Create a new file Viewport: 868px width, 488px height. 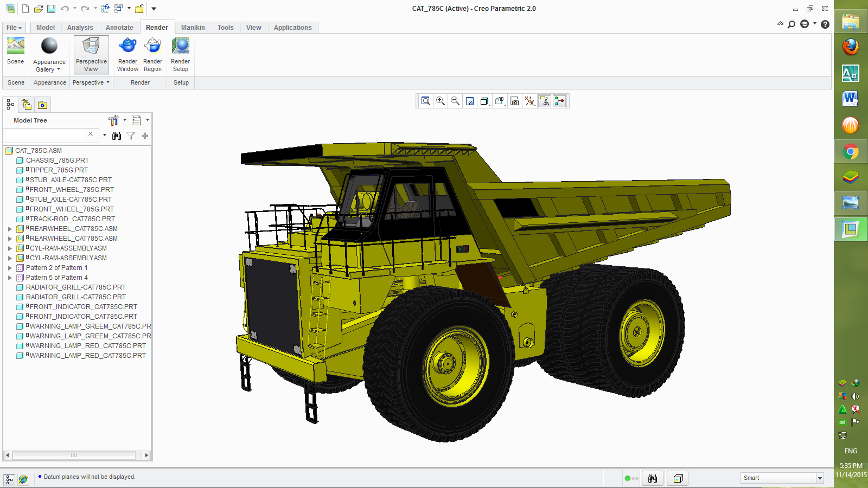click(25, 9)
